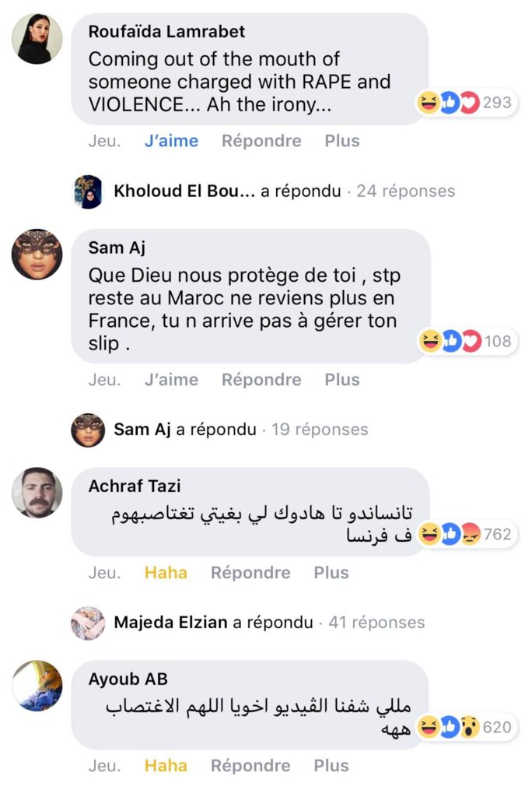Toggle J'aime on Roufaïda Lamrabet's comment
The height and width of the screenshot is (790, 532).
(171, 141)
